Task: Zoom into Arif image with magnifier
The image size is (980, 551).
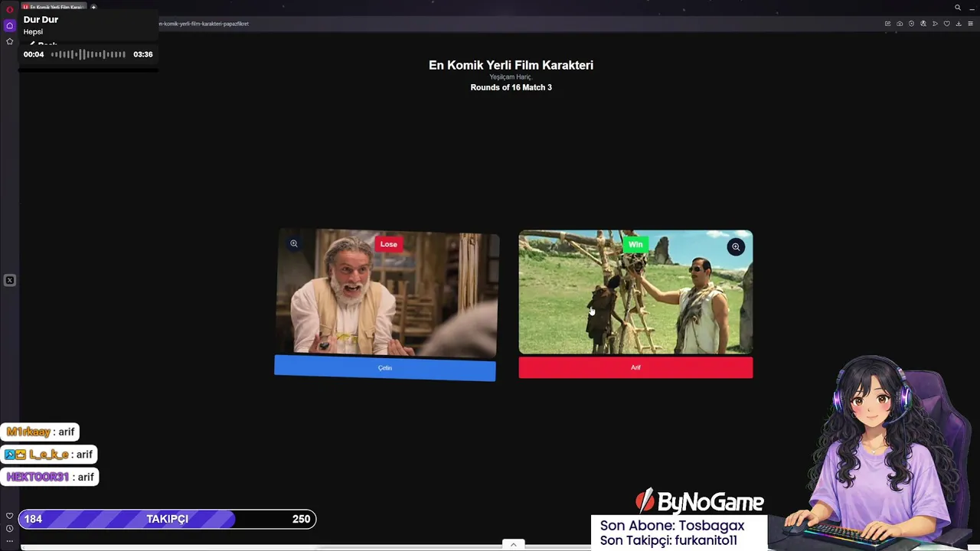Action: point(736,246)
